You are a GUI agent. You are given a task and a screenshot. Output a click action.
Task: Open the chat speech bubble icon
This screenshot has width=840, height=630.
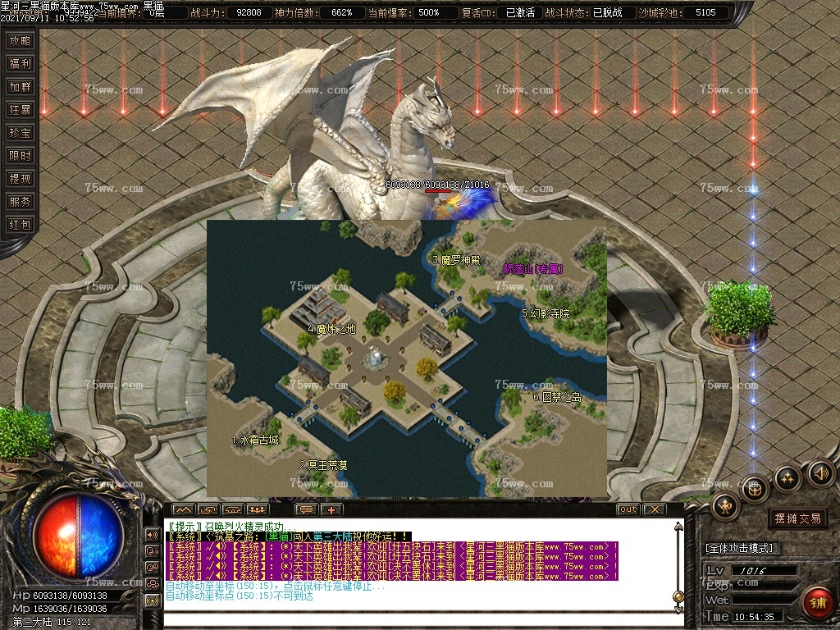click(307, 509)
